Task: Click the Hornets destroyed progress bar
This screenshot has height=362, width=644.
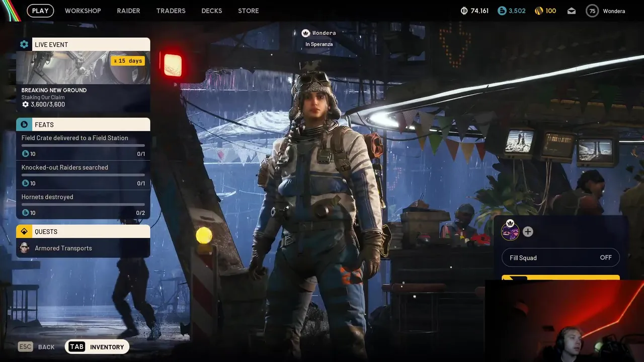Action: click(x=83, y=204)
